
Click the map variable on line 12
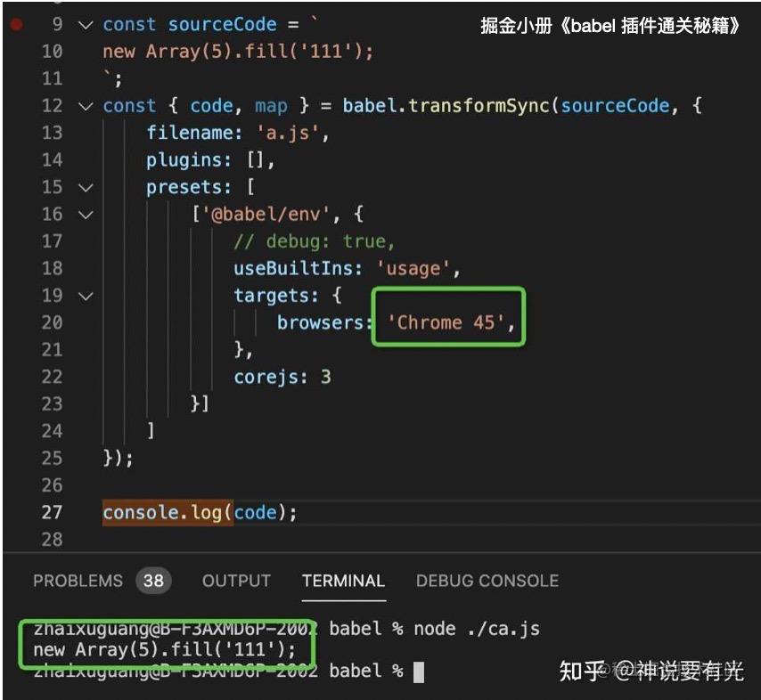(x=271, y=106)
